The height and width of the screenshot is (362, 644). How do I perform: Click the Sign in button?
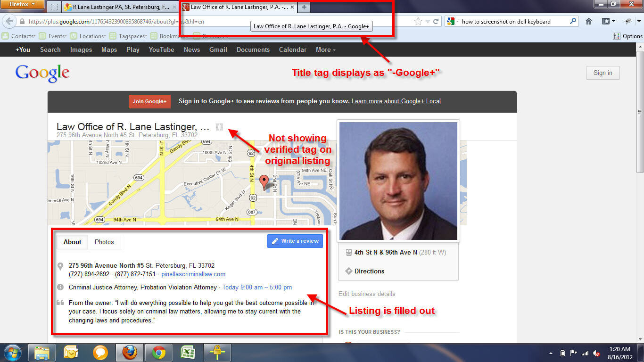click(603, 73)
